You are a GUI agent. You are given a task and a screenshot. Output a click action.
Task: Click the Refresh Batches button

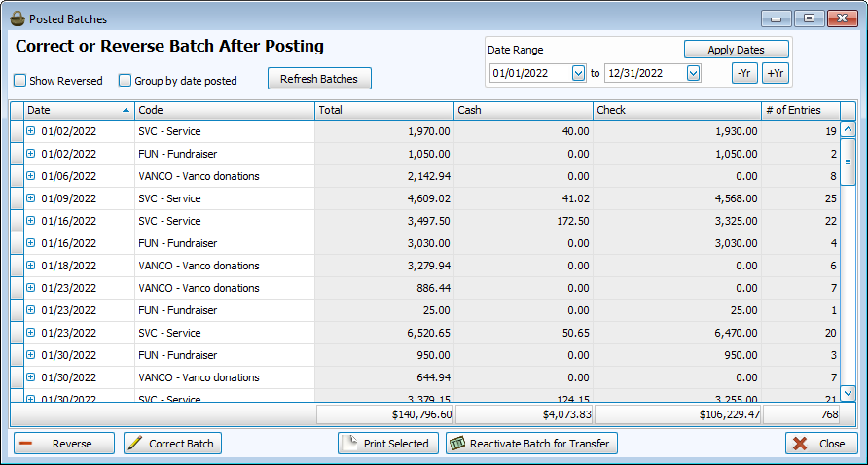(x=319, y=79)
